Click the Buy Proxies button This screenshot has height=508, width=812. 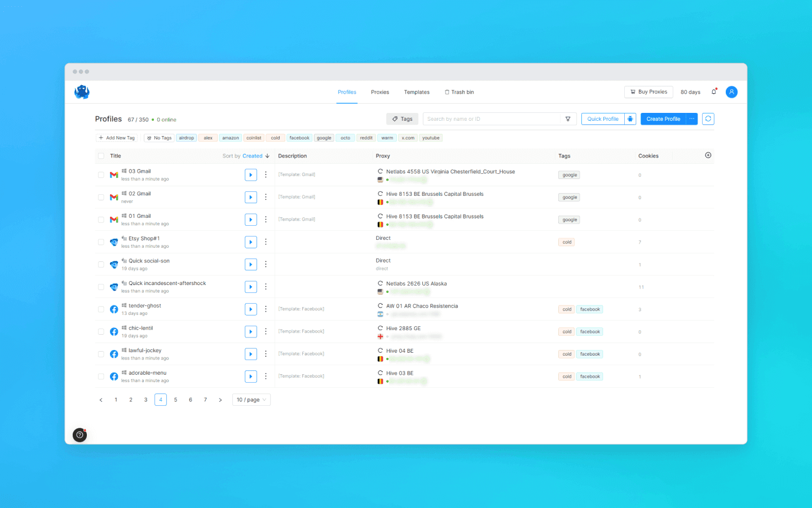pos(648,92)
